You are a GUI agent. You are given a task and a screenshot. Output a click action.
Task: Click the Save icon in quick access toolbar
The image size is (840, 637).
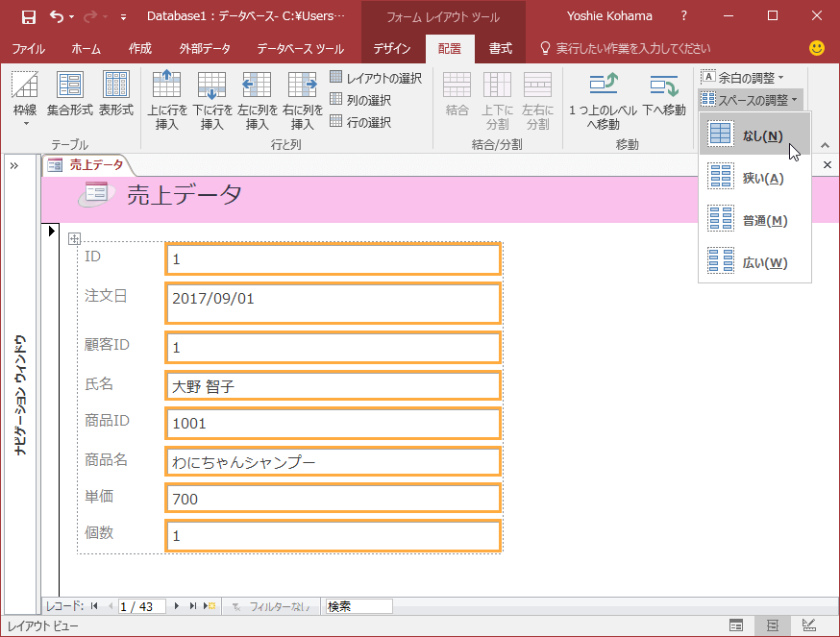tap(29, 16)
